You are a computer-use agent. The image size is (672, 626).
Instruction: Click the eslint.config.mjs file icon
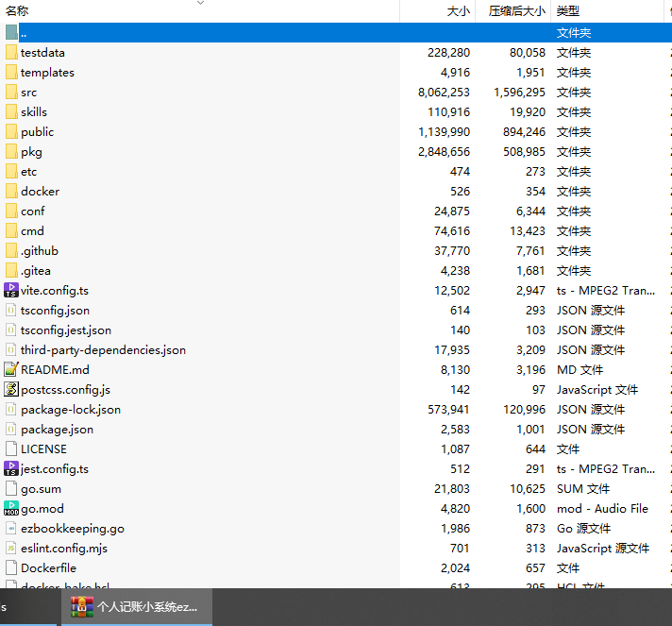point(11,549)
